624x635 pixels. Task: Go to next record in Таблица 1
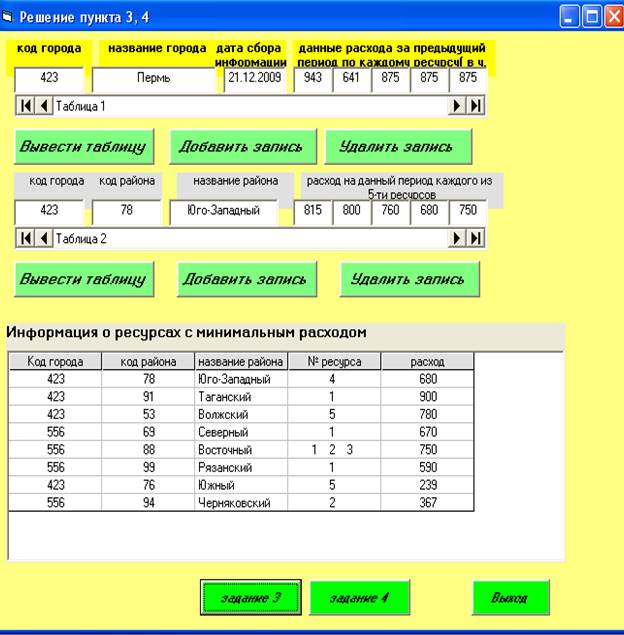pyautogui.click(x=458, y=105)
